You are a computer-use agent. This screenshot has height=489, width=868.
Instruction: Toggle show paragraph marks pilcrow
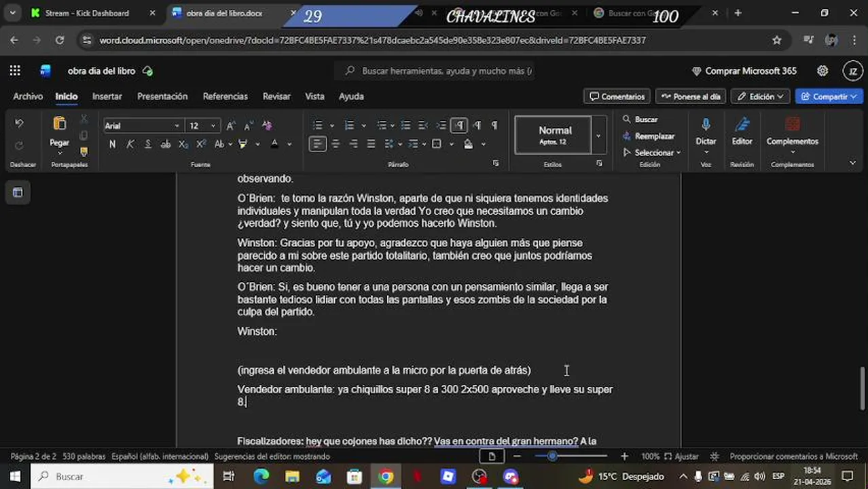(x=494, y=126)
